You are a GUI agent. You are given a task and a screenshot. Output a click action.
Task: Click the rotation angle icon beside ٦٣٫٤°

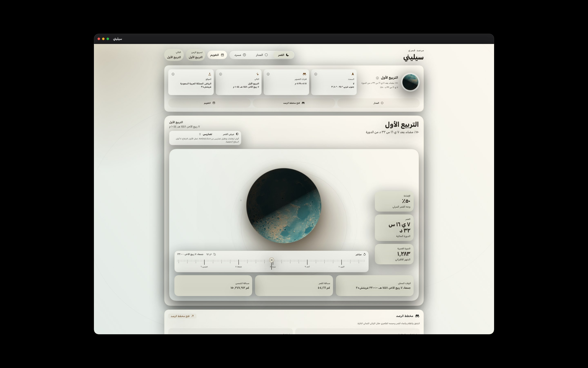(x=215, y=254)
